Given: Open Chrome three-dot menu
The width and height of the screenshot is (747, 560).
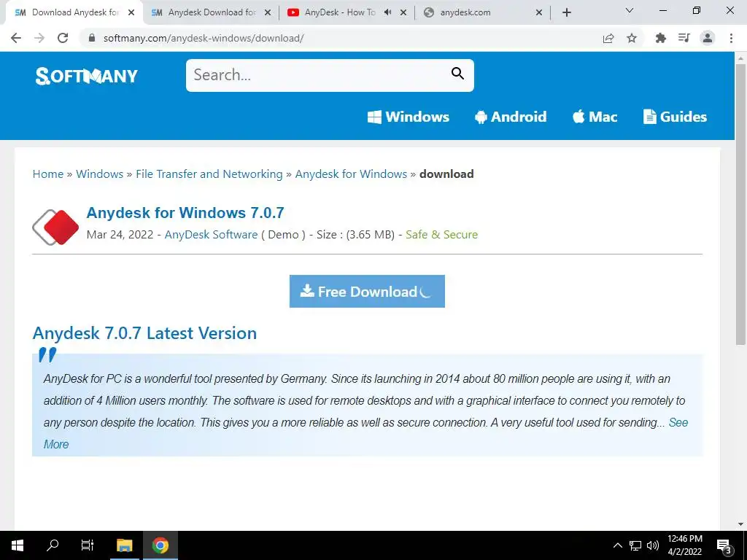Looking at the screenshot, I should (731, 38).
